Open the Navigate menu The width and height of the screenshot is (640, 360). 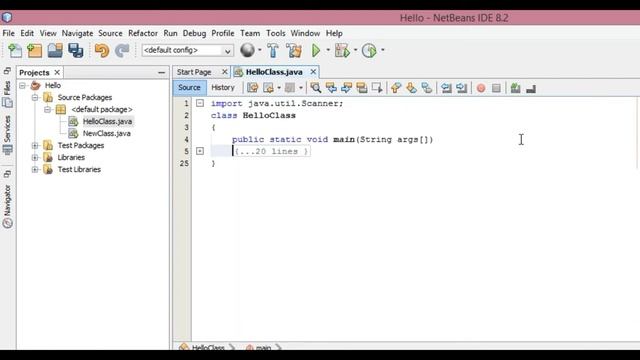(x=77, y=33)
